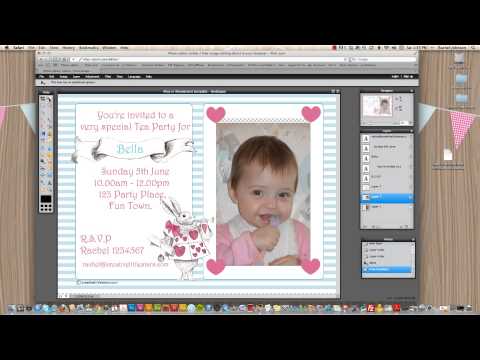Open Pixlr File menu

[42, 77]
